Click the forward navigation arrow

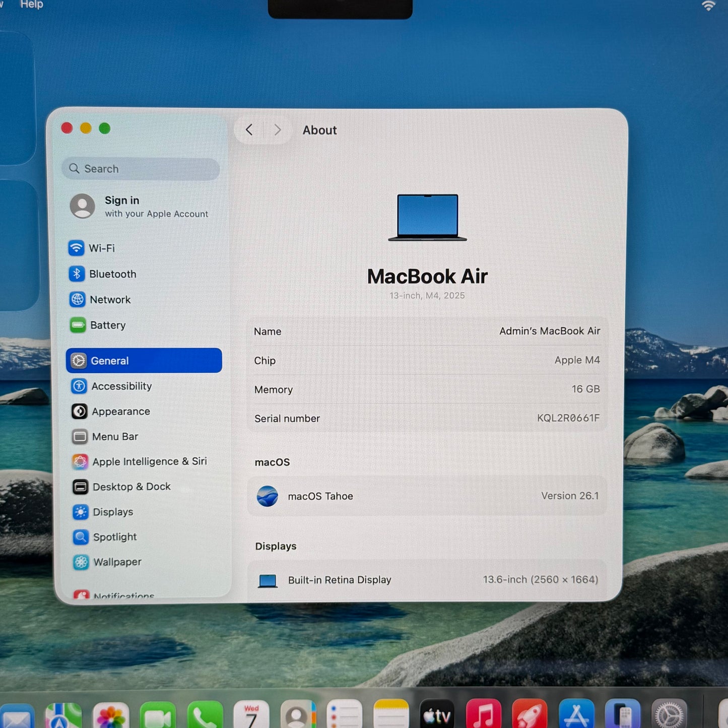tap(278, 129)
